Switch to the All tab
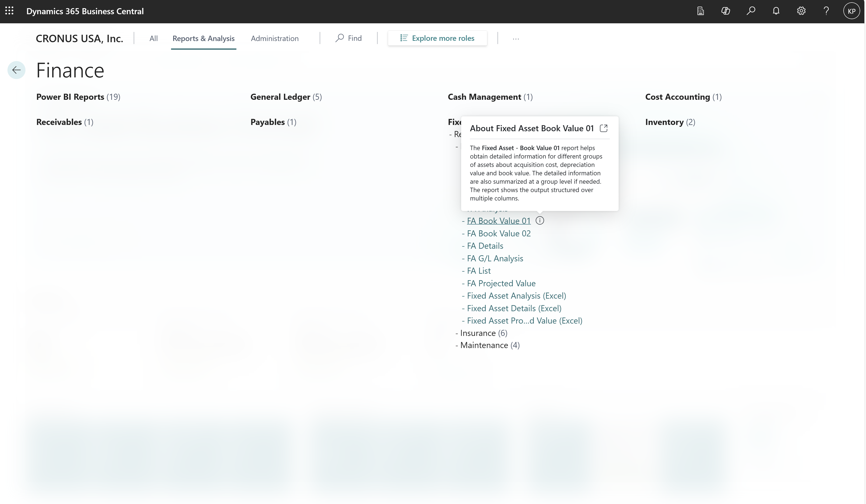Image resolution: width=866 pixels, height=504 pixels. 153,38
